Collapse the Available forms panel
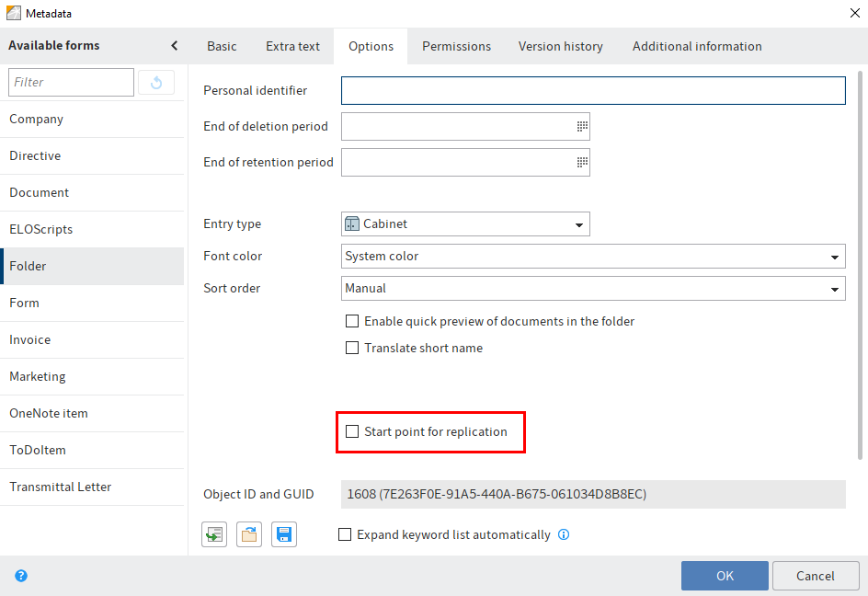Image resolution: width=868 pixels, height=596 pixels. click(x=175, y=45)
